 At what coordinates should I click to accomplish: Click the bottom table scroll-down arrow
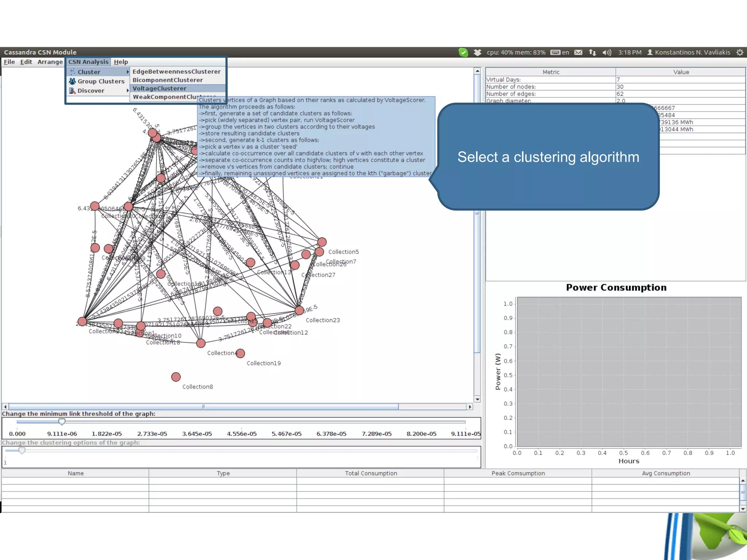[743, 509]
